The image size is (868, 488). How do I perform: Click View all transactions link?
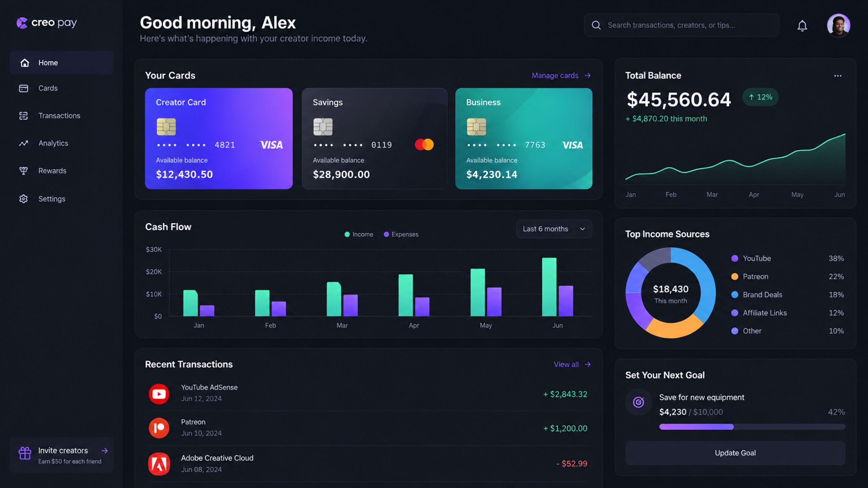coord(572,364)
